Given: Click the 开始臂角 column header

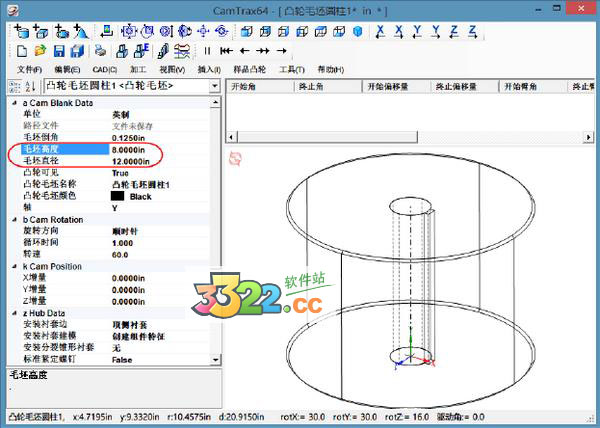Looking at the screenshot, I should [534, 87].
